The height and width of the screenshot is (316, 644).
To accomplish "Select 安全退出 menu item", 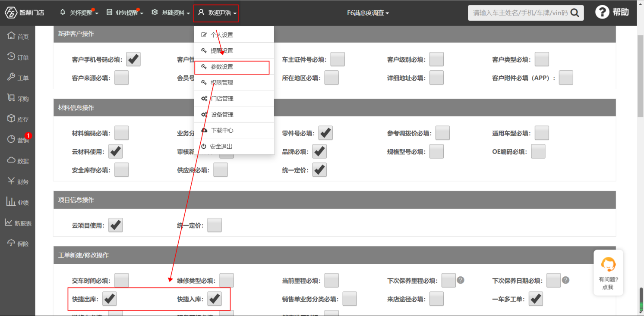I will click(234, 147).
